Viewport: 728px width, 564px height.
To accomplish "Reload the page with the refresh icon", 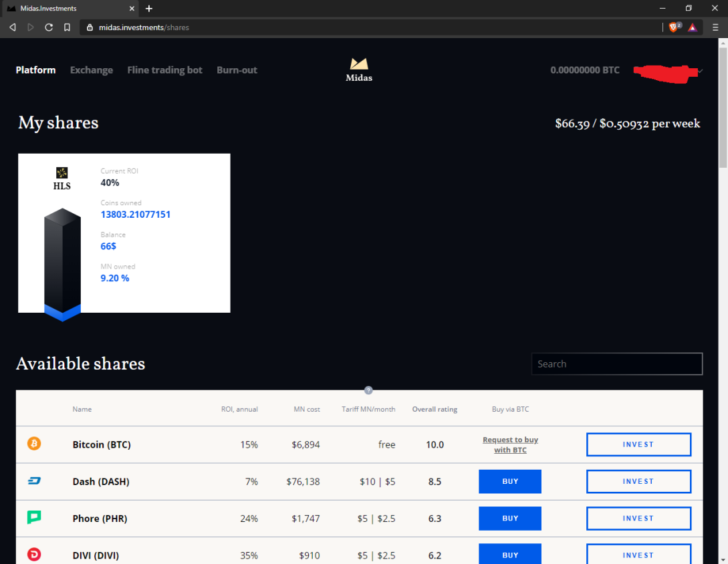I will click(x=49, y=27).
